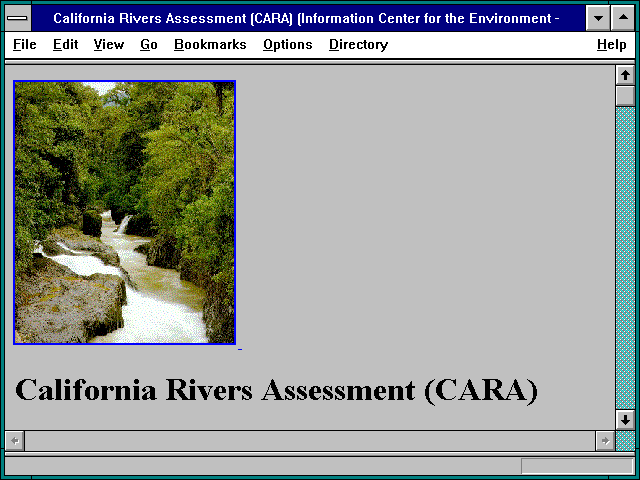The height and width of the screenshot is (480, 640).
Task: Open the window control menu box
Action: click(18, 18)
